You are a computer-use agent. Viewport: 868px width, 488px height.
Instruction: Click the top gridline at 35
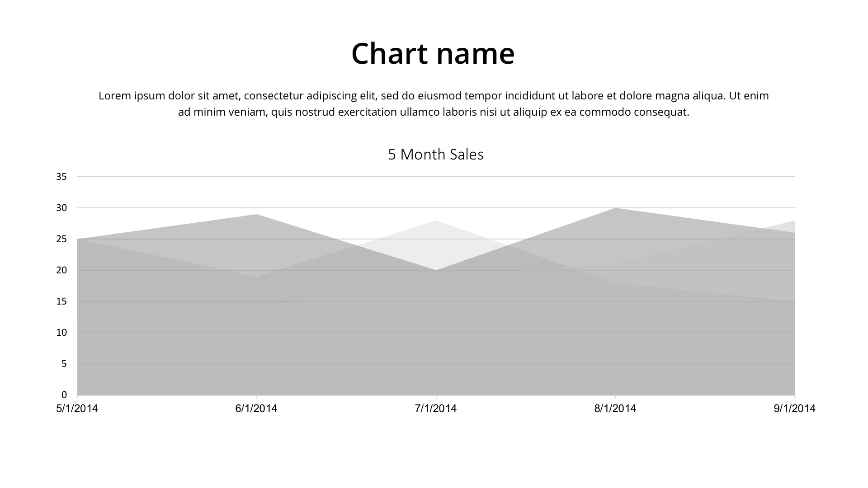pyautogui.click(x=436, y=177)
